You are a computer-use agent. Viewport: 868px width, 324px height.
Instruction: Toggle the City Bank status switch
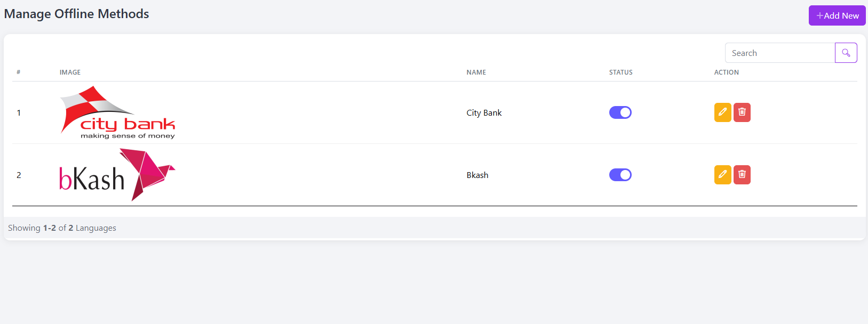620,112
